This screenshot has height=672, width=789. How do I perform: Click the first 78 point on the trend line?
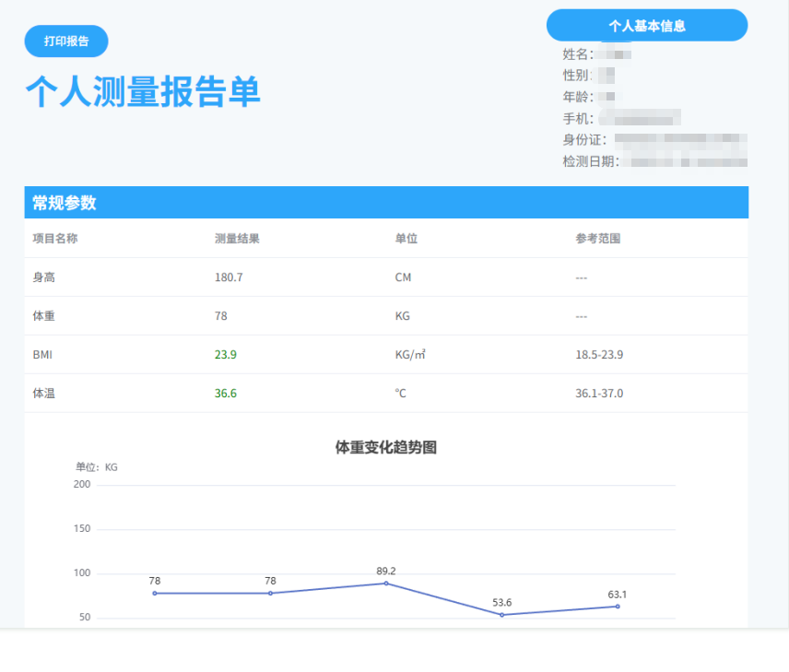pos(155,594)
